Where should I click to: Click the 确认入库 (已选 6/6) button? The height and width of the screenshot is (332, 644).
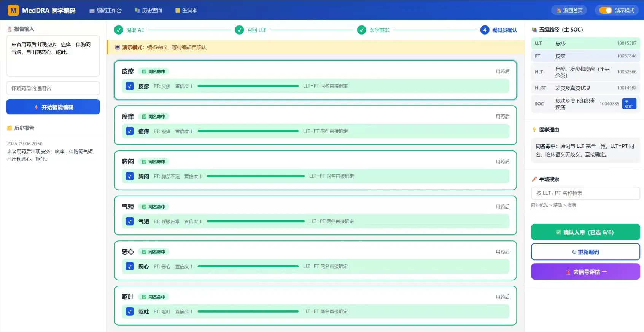tap(585, 232)
